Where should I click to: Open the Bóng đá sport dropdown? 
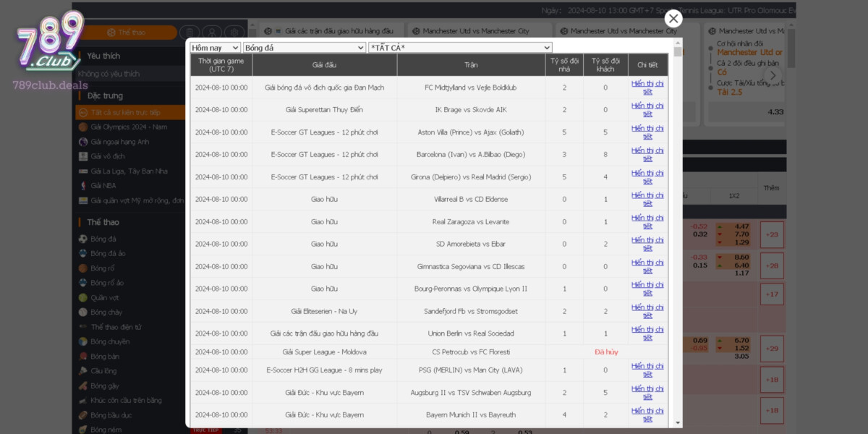point(305,48)
